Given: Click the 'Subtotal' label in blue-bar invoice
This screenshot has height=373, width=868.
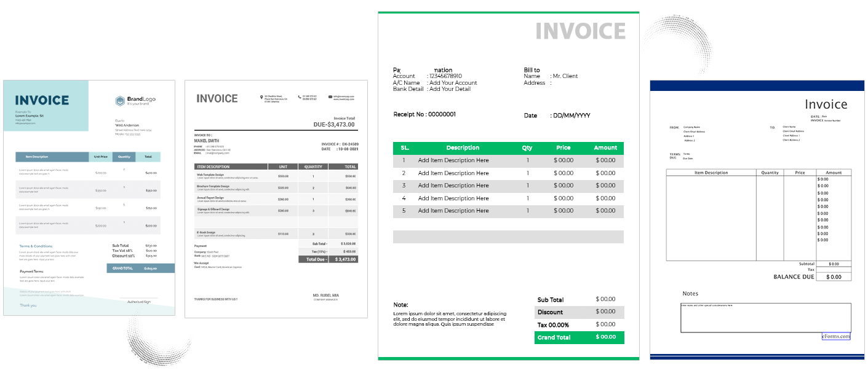Looking at the screenshot, I should [x=806, y=264].
